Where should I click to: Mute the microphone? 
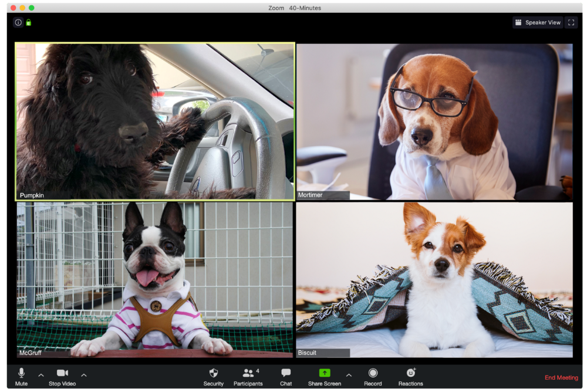21,377
